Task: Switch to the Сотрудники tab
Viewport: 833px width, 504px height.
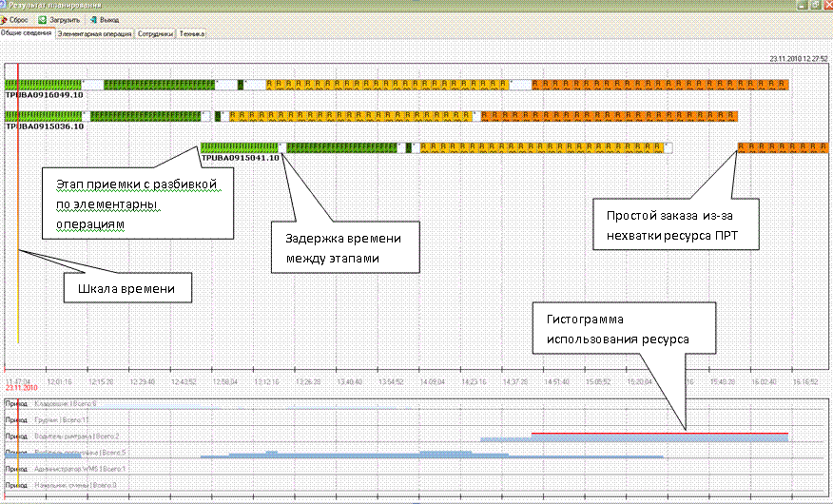Action: pos(155,33)
